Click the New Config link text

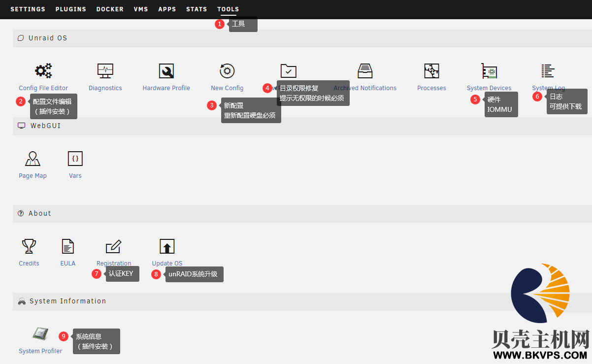[227, 88]
